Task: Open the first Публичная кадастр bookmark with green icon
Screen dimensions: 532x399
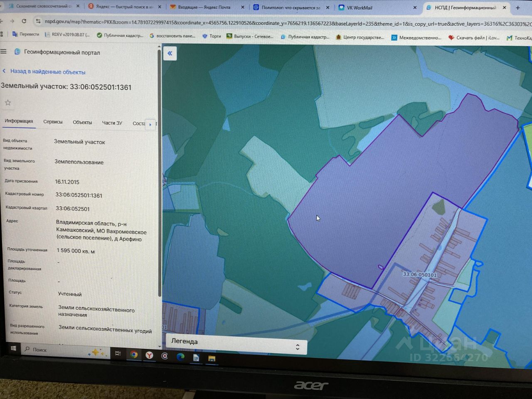Action: (x=120, y=35)
